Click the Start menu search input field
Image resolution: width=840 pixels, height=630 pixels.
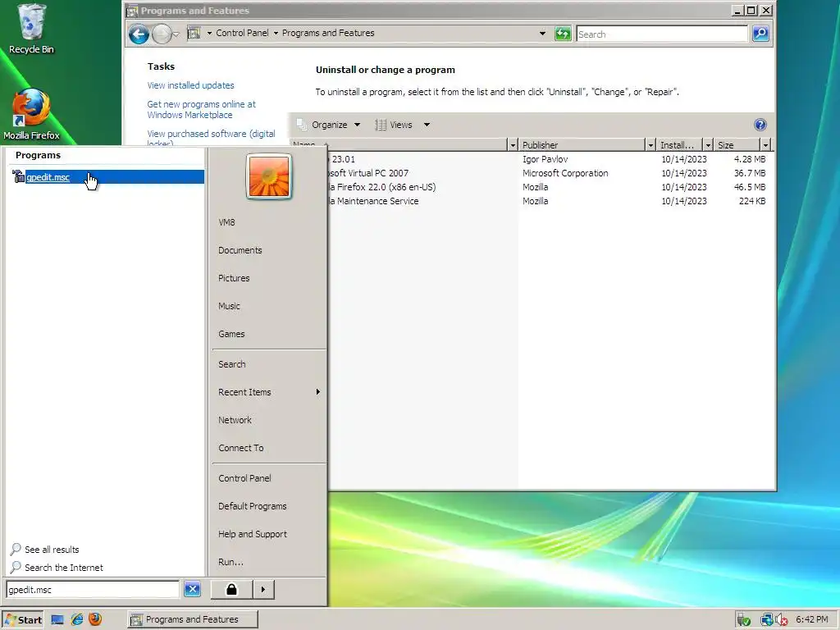click(93, 589)
